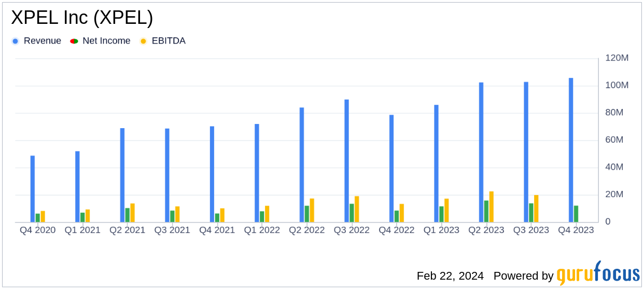644x289 pixels.
Task: Select the Q3 2022 blue revenue bar
Action: tap(346, 161)
